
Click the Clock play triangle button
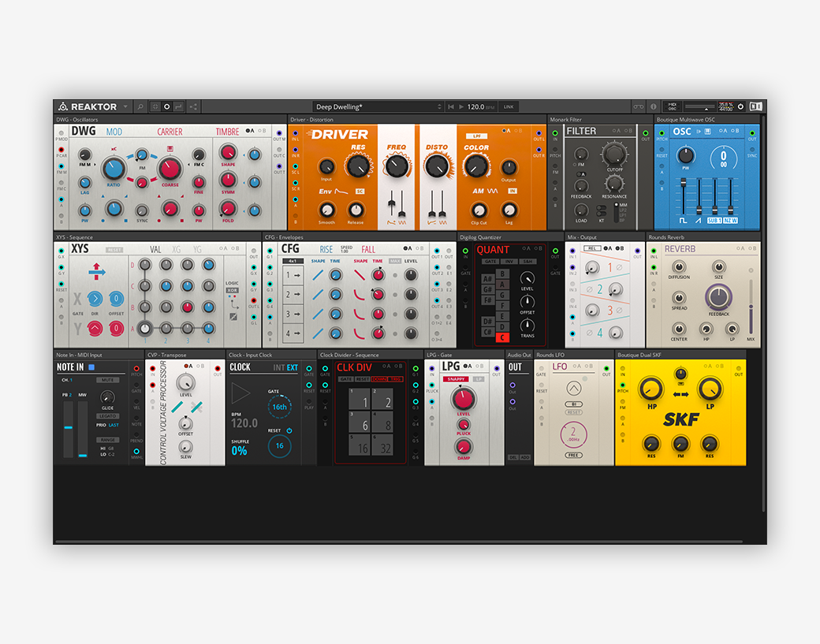[x=240, y=393]
